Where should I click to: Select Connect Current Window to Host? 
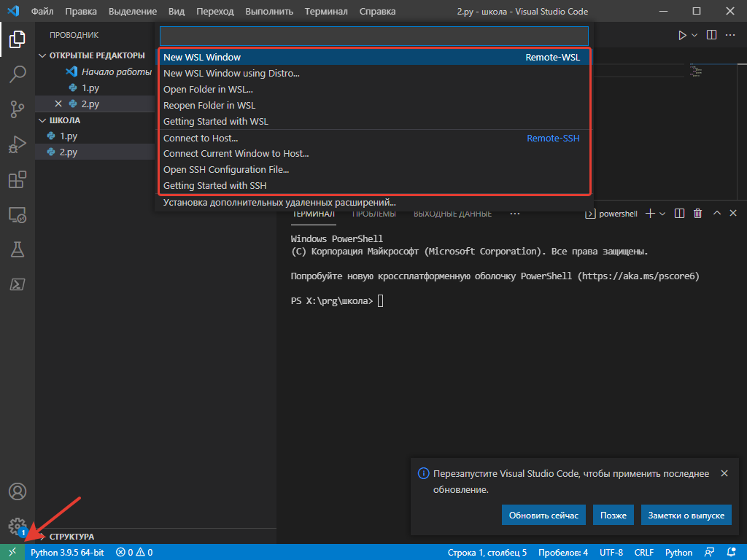click(x=374, y=154)
